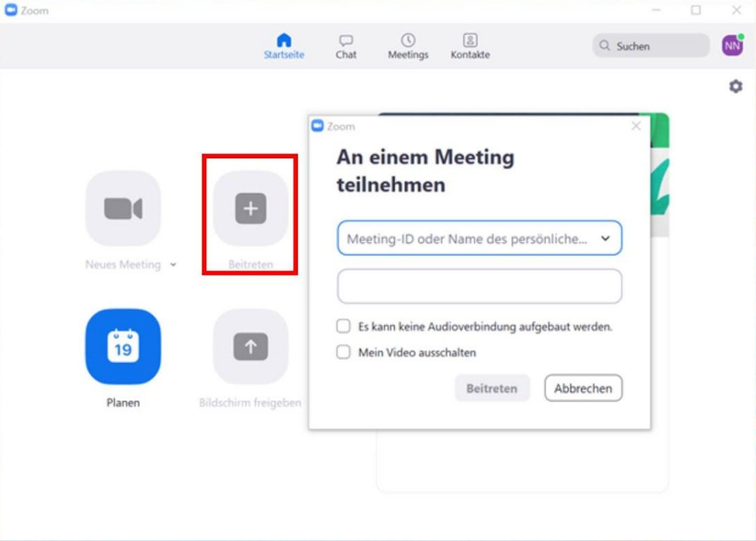Click the empty name input field
This screenshot has width=756, height=541.
(480, 287)
